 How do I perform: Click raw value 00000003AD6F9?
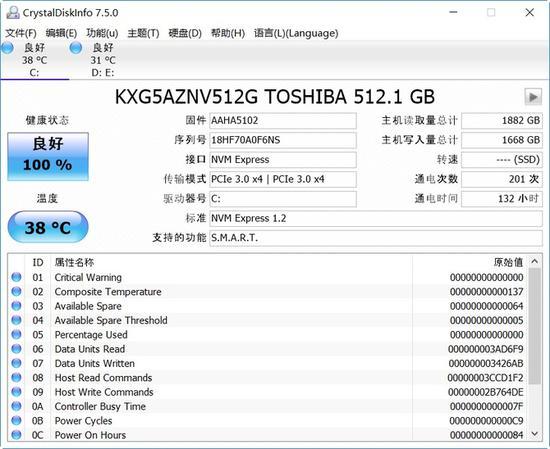point(486,349)
